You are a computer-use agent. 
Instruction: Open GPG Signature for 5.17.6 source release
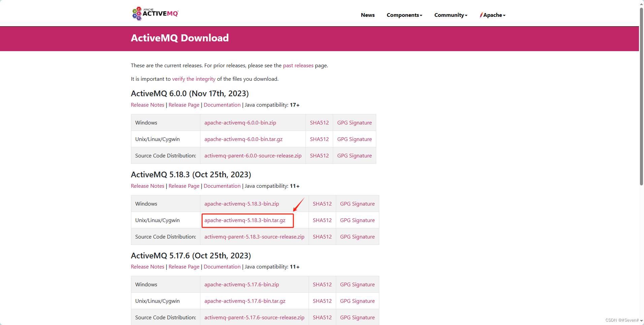pos(357,318)
